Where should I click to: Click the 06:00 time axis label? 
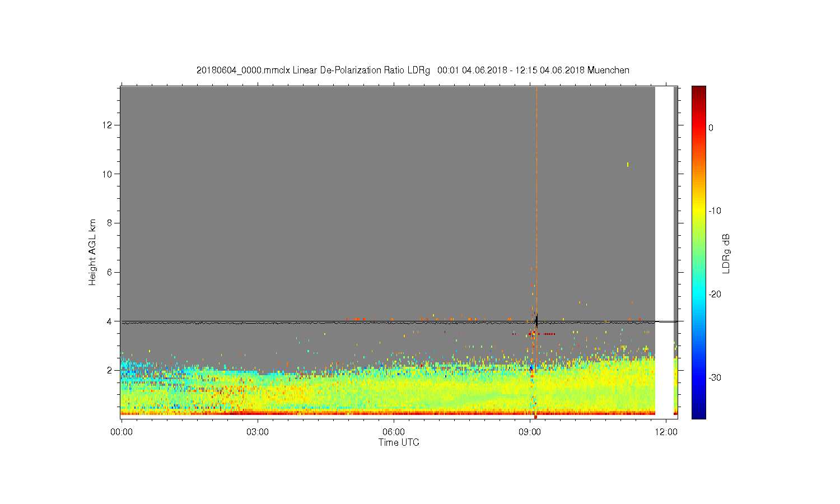click(394, 432)
